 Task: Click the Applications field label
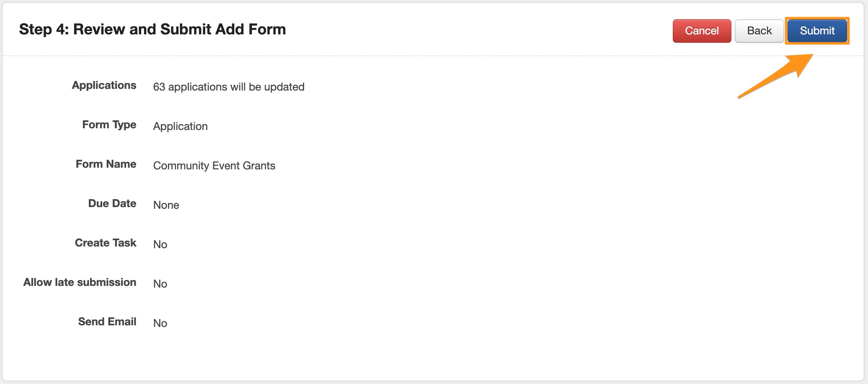tap(104, 85)
